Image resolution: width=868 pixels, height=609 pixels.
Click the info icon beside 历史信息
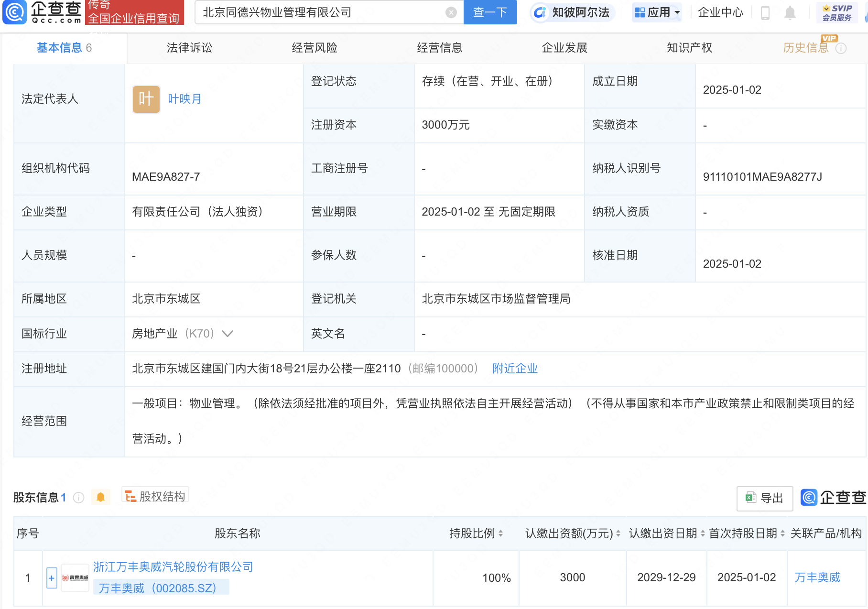pyautogui.click(x=841, y=48)
